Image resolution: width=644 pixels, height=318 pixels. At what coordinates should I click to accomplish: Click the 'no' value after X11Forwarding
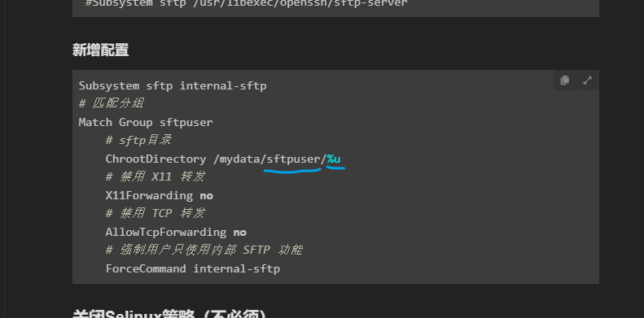[x=207, y=196]
